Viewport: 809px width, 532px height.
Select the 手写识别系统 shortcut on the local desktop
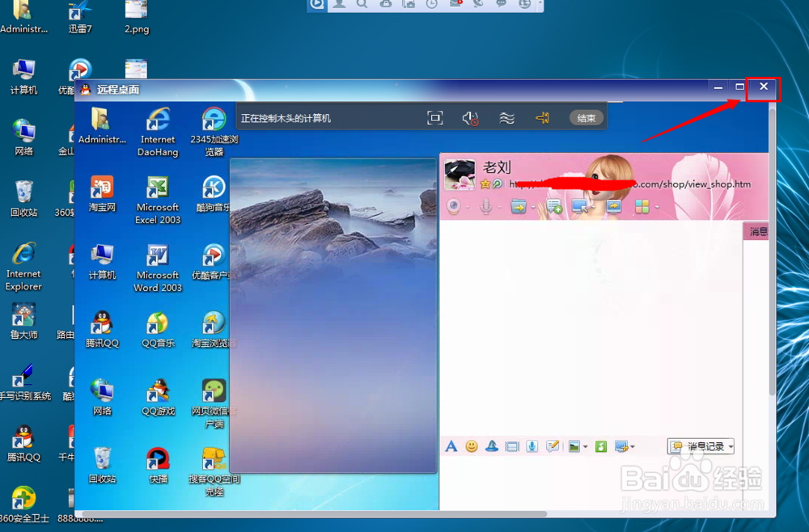click(x=25, y=382)
